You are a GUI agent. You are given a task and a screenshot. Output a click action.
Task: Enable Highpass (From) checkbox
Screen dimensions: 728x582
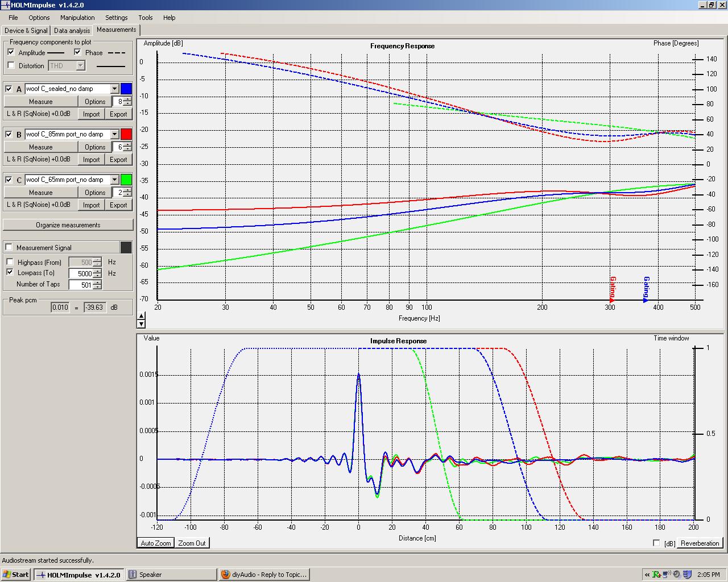(10, 262)
